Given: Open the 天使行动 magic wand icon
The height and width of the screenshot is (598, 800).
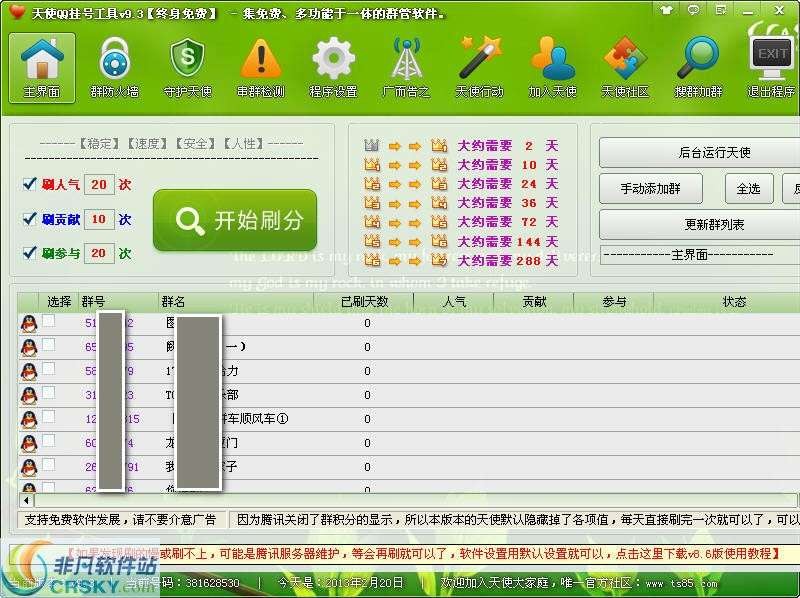Looking at the screenshot, I should pyautogui.click(x=479, y=68).
